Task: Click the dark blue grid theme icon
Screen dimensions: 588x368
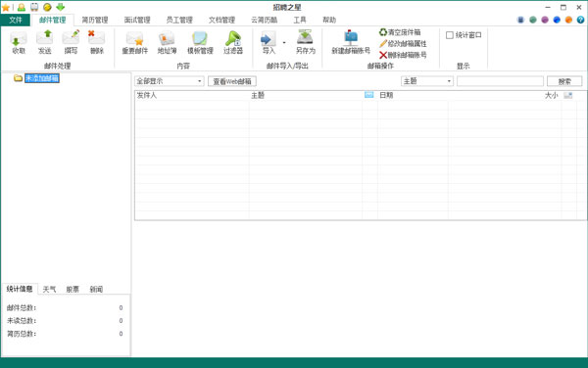Action: click(520, 20)
